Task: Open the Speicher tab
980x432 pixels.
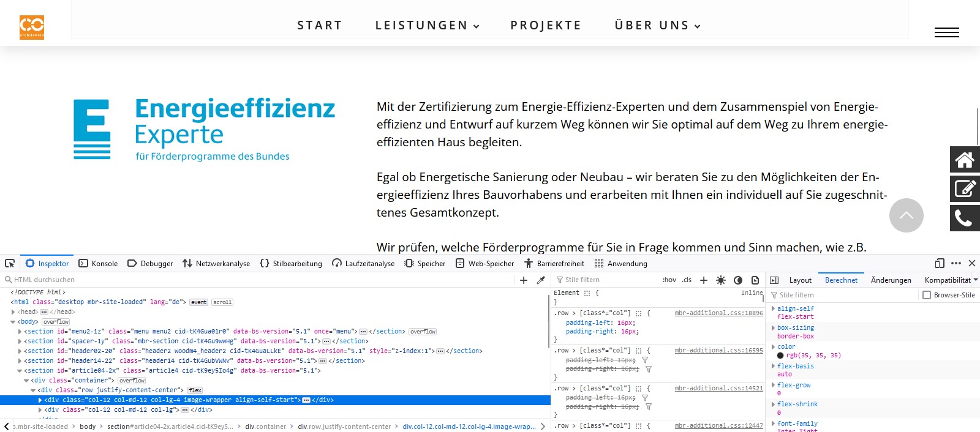Action: point(425,263)
